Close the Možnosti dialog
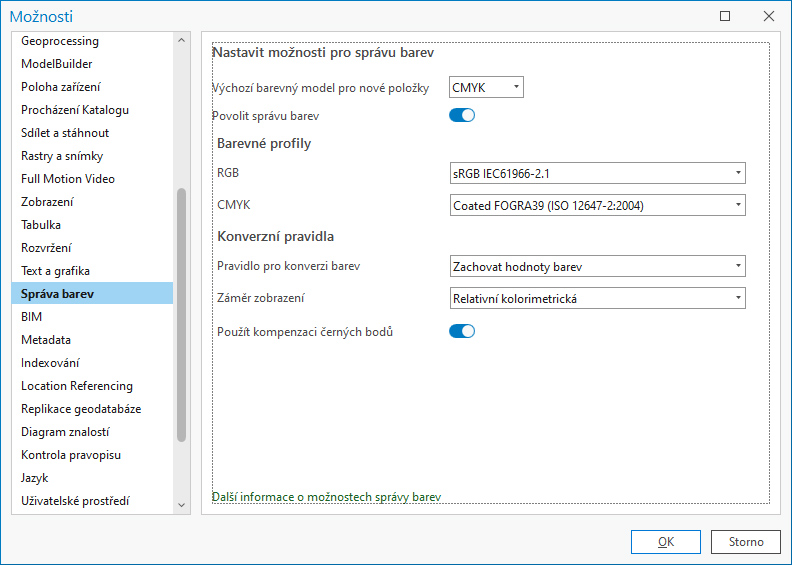Viewport: 792px width, 565px height. pos(769,16)
